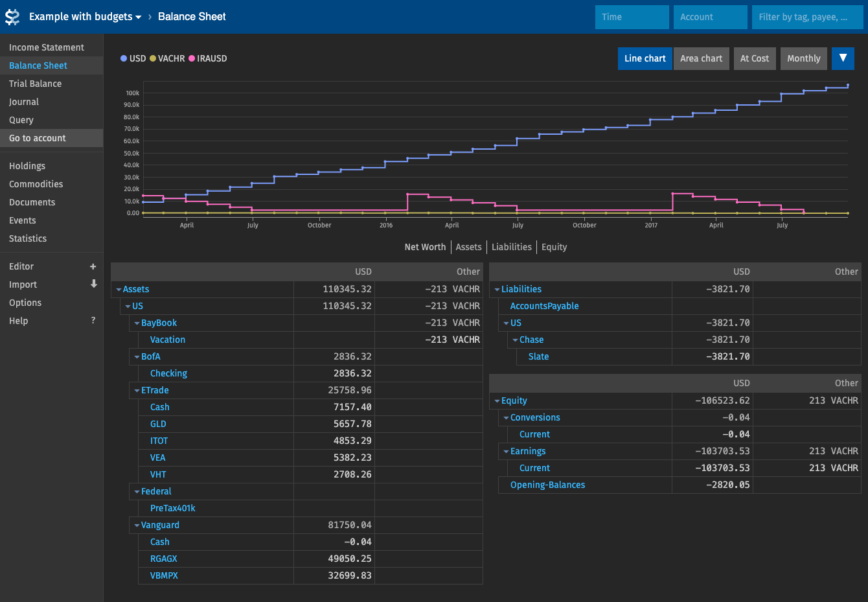Collapse the Earnings account row
Viewport: 868px width, 602px height.
click(506, 452)
